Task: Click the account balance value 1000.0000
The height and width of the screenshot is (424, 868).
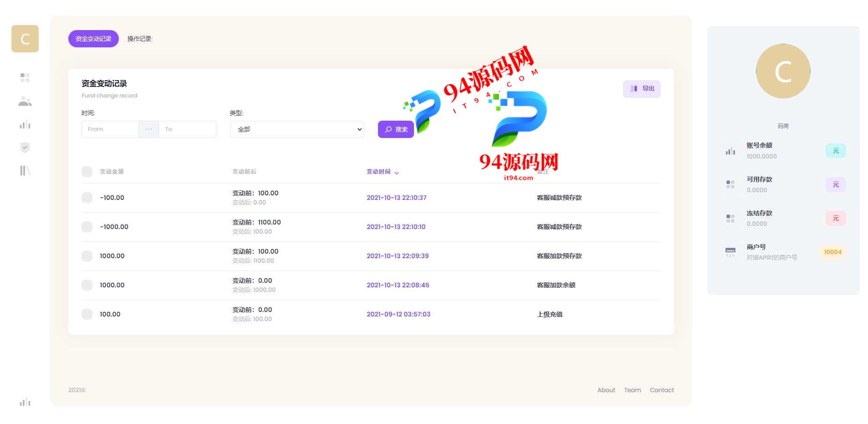Action: (x=761, y=156)
